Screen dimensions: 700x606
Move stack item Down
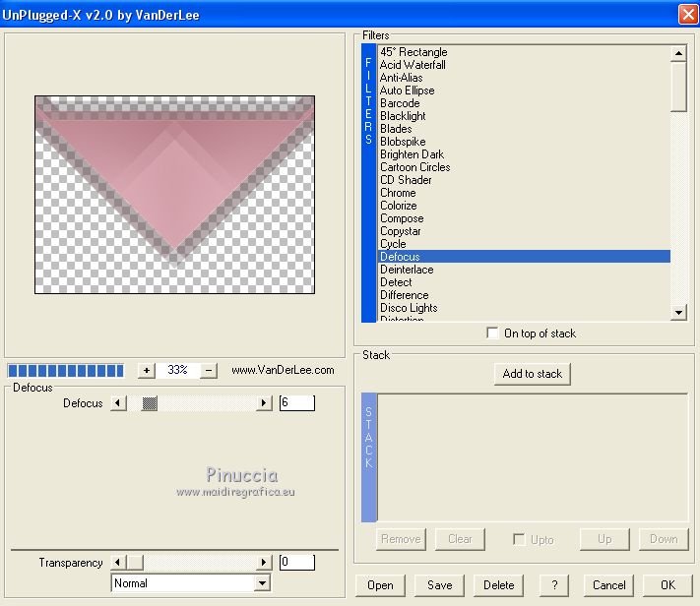pyautogui.click(x=664, y=539)
